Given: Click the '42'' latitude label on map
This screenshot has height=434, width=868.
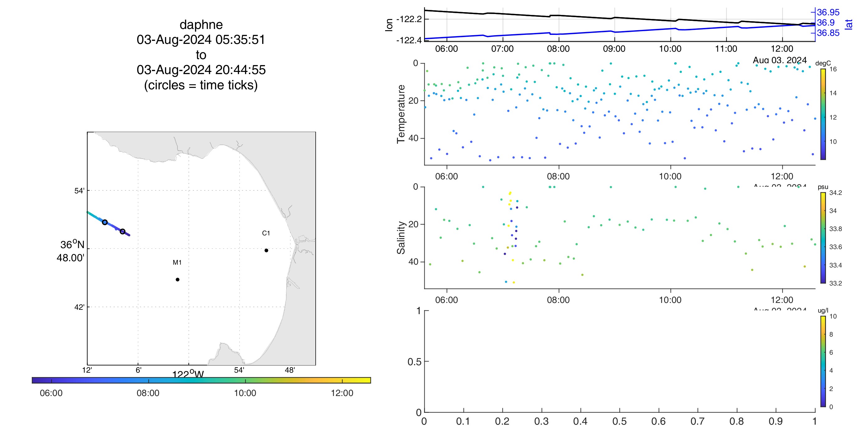Looking at the screenshot, I should coord(79,307).
